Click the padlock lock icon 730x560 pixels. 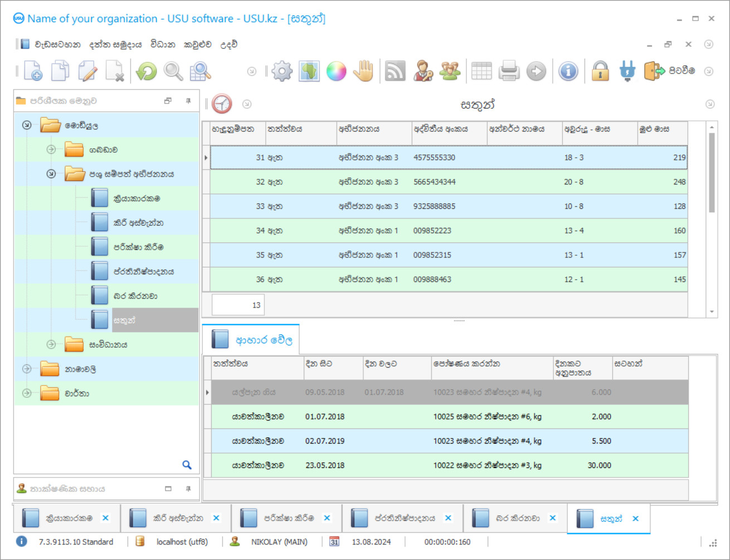coord(600,71)
